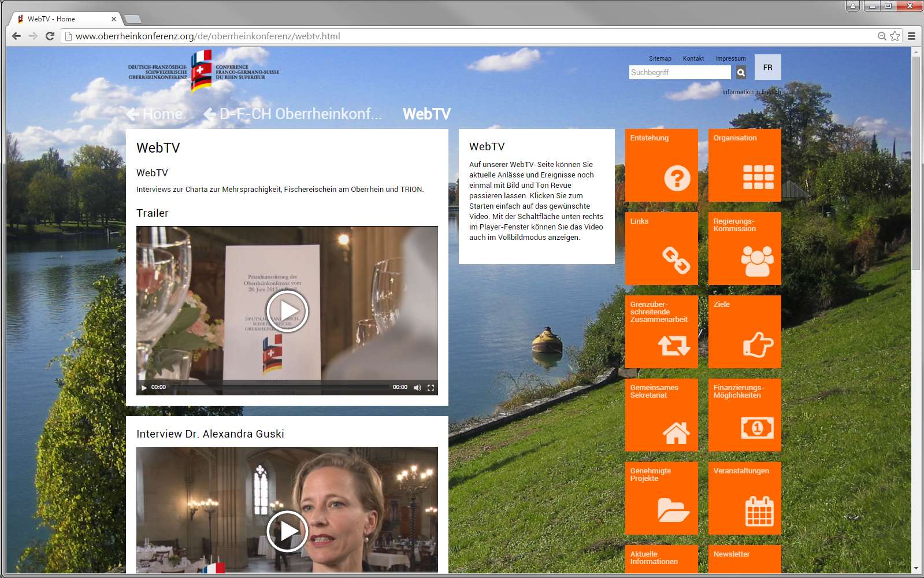Select the Regierungskommission people icon tile
This screenshot has width=924, height=578.
(744, 249)
